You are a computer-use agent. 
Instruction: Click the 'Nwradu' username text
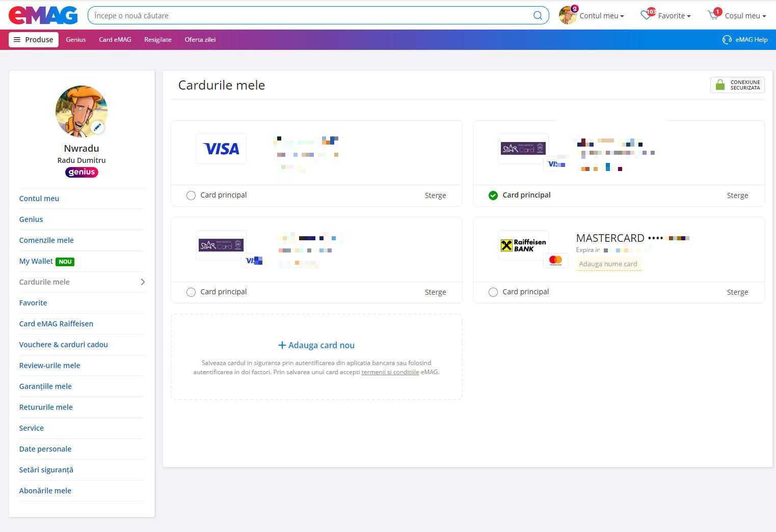[x=82, y=148]
